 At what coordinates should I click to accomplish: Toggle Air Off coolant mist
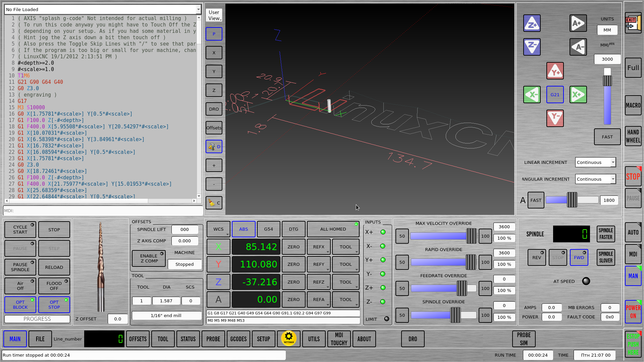[x=20, y=286]
